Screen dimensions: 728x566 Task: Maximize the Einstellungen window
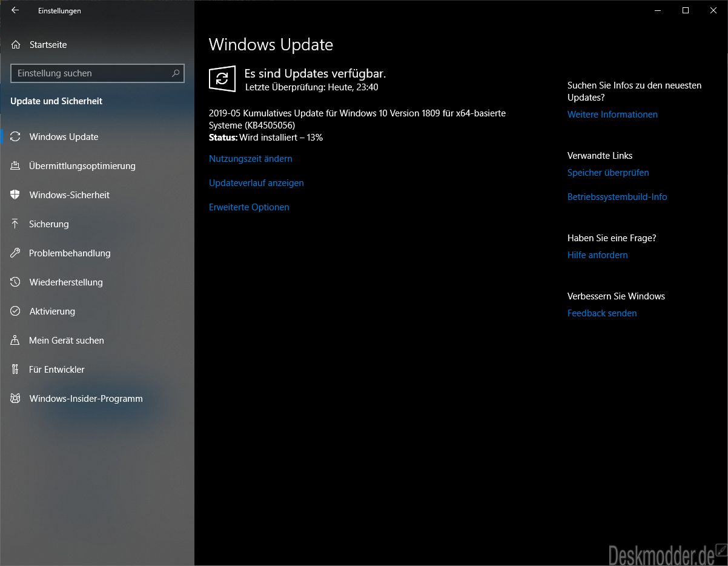click(686, 10)
